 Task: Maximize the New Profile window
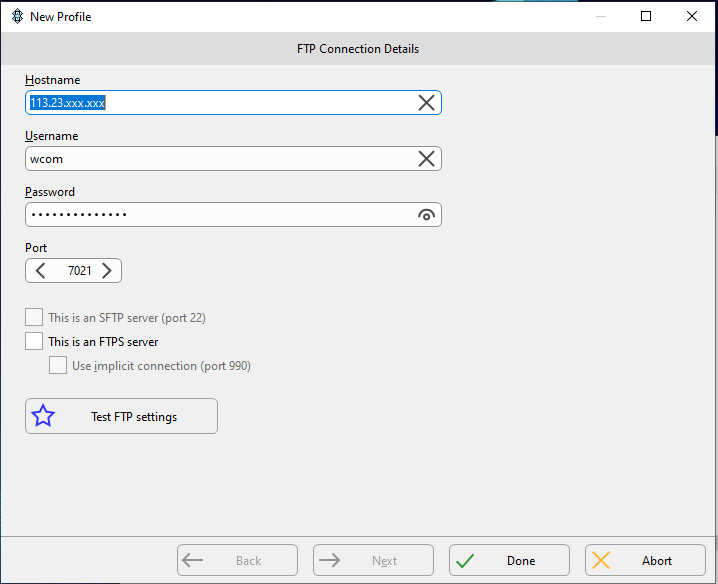pos(646,16)
